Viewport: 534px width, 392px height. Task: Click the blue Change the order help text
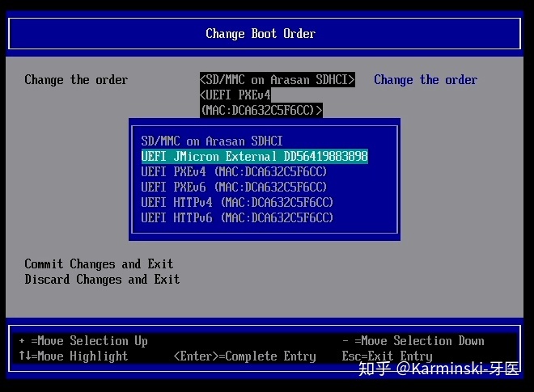coord(426,80)
